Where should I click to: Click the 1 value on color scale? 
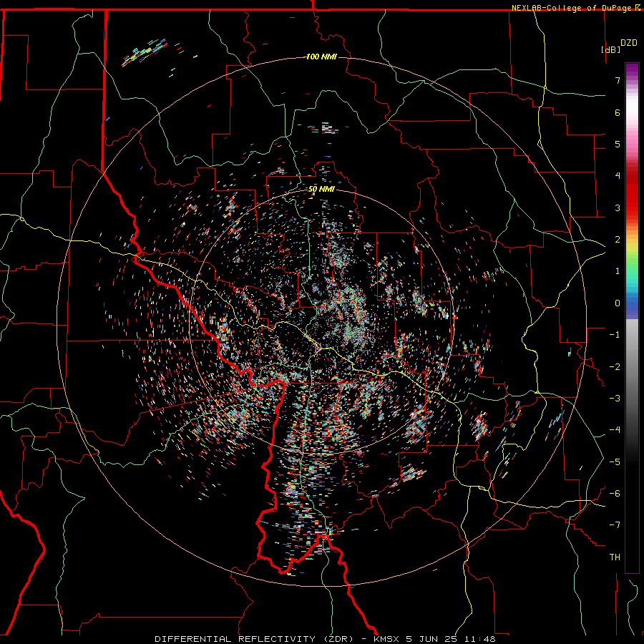[x=618, y=271]
